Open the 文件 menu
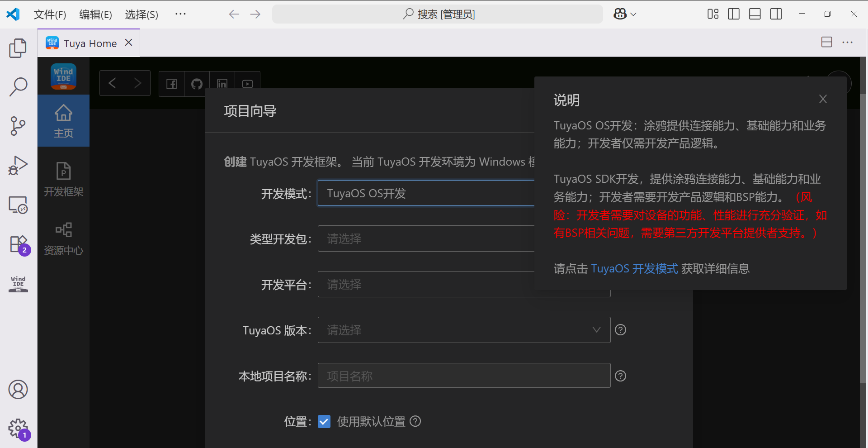This screenshot has height=448, width=868. click(x=49, y=14)
